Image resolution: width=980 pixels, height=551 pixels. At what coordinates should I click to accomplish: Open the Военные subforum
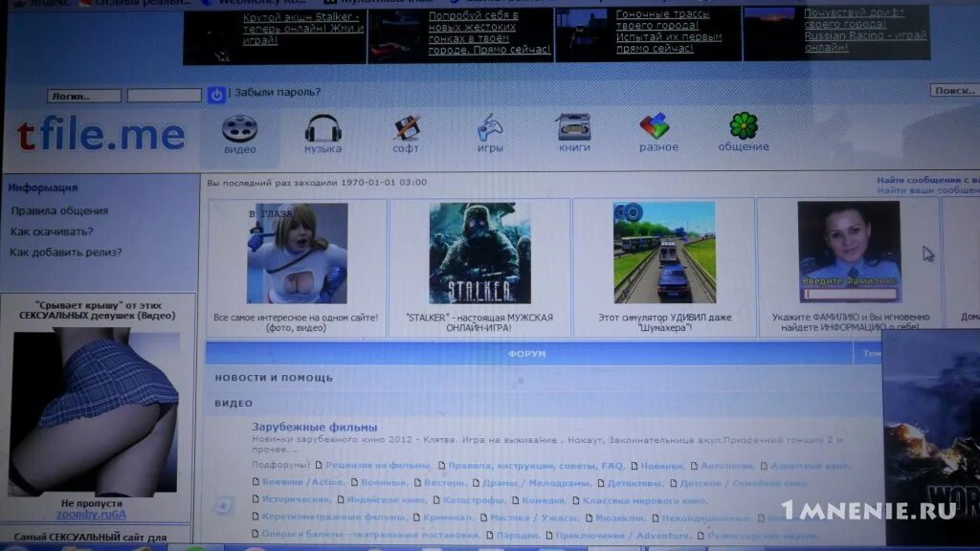[x=384, y=482]
